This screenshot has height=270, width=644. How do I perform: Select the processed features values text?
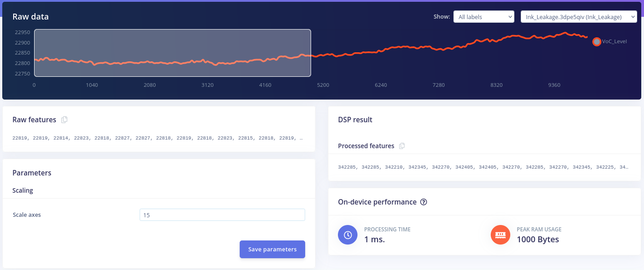tap(483, 167)
